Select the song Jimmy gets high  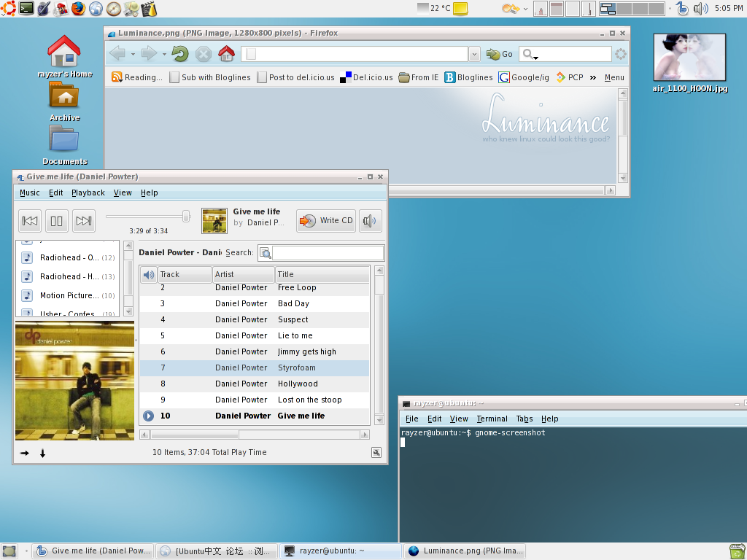[x=255, y=352]
